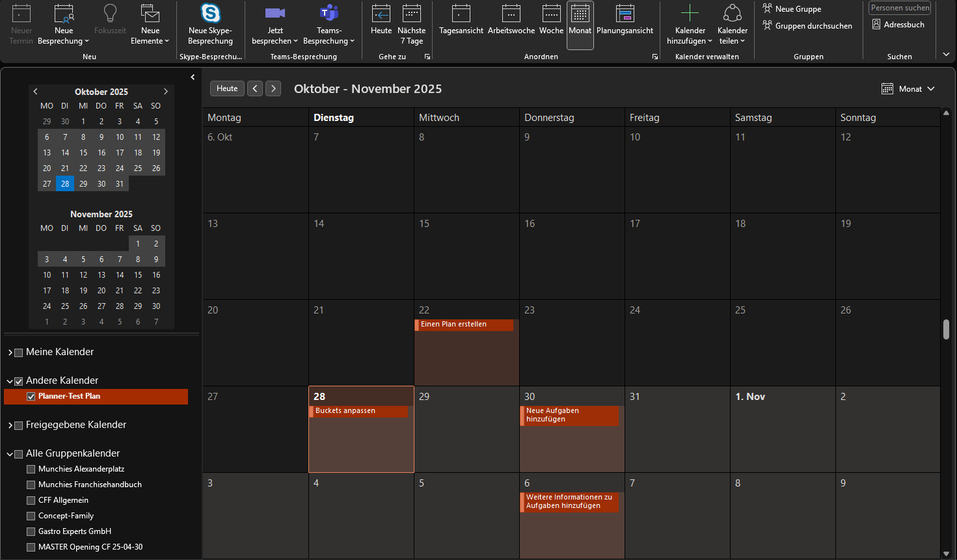Open the Monat view dropdown at top right

[908, 89]
